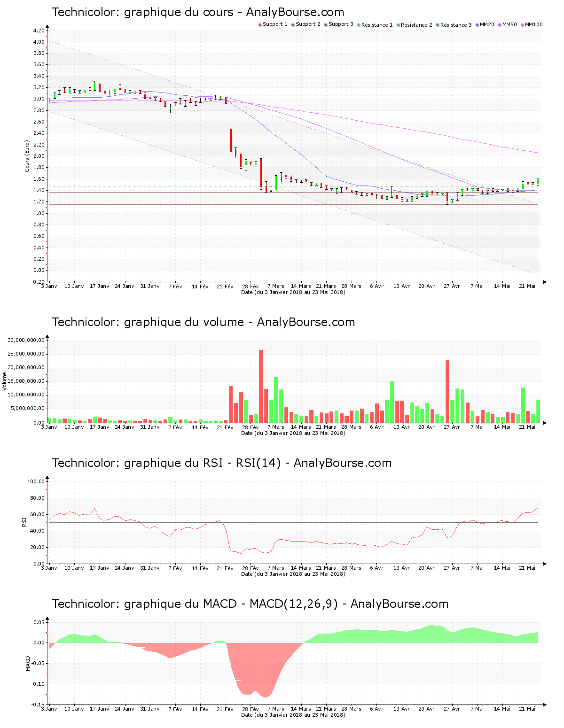Click the MM20 legend color square
564x728 pixels.
point(477,25)
